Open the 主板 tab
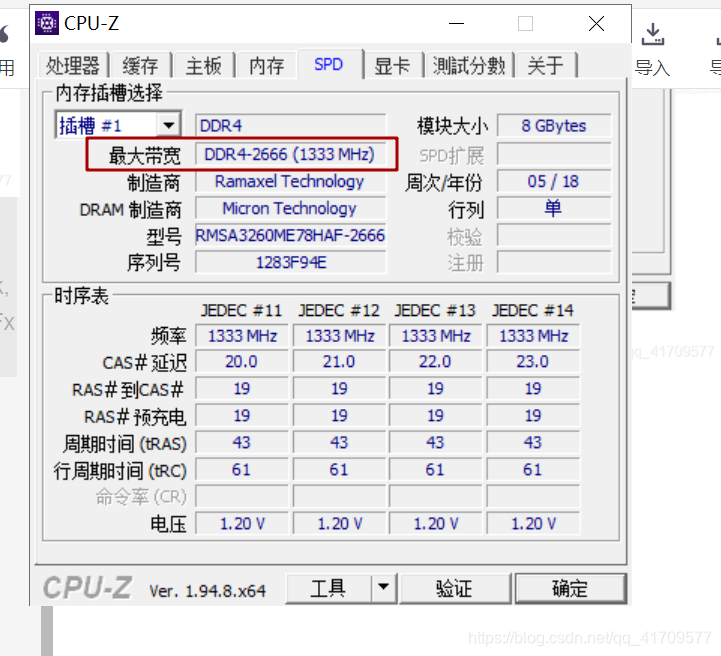 pyautogui.click(x=203, y=65)
